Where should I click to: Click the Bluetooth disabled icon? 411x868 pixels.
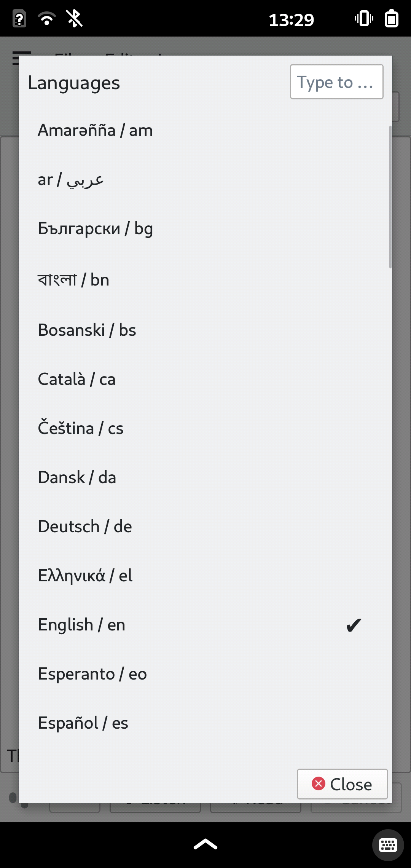click(74, 18)
